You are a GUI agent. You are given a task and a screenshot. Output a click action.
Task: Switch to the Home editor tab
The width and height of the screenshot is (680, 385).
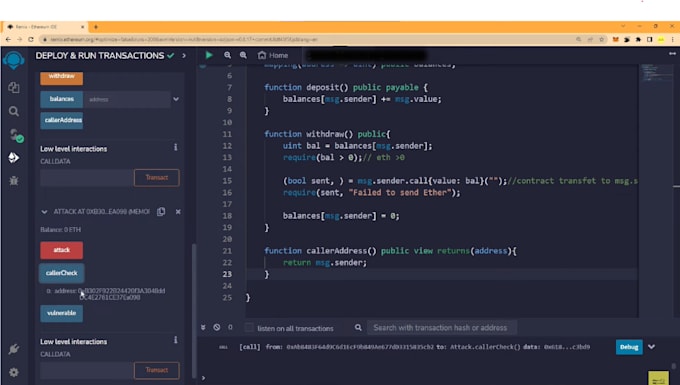tap(273, 55)
